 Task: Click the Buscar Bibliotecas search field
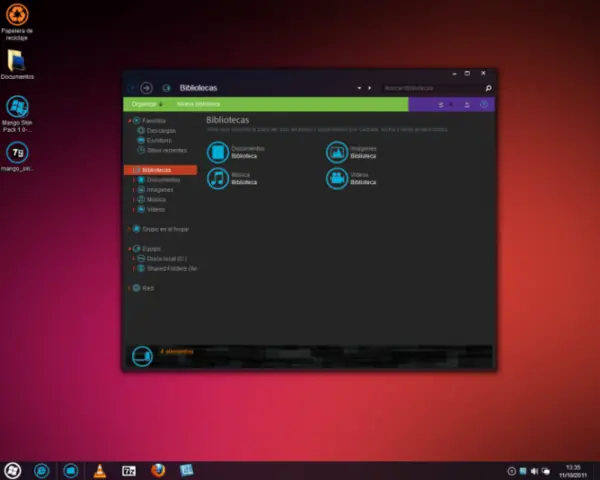click(x=430, y=88)
